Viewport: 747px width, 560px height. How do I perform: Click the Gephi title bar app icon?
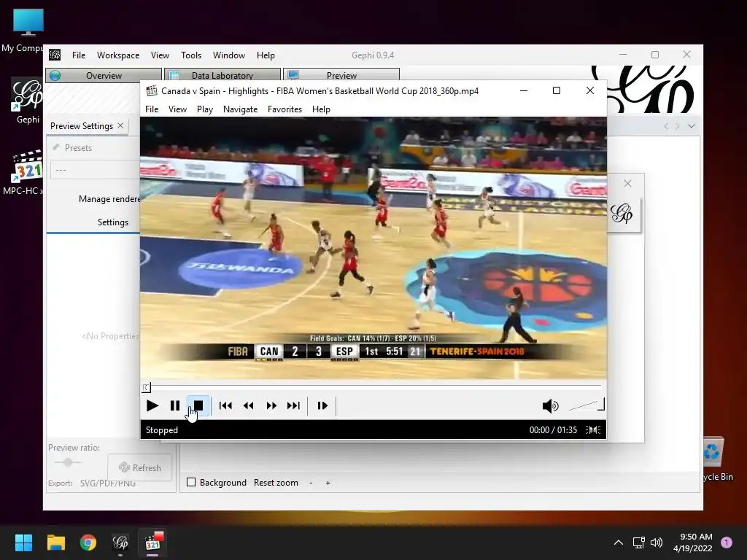55,55
